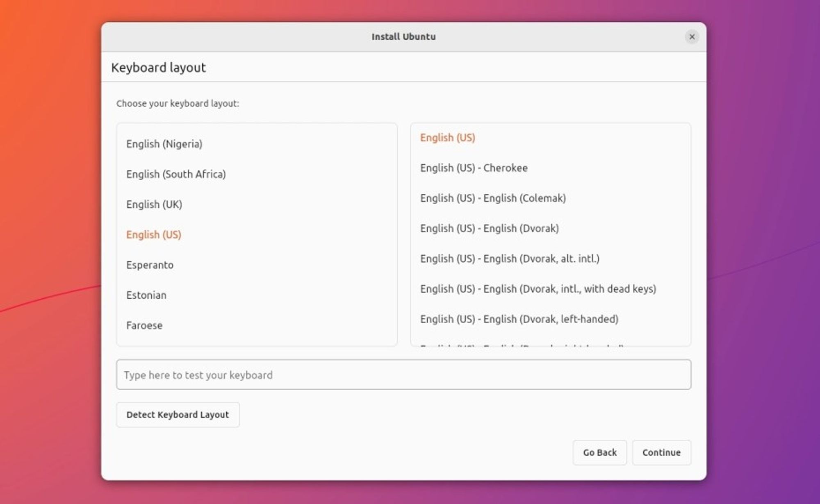820x504 pixels.
Task: Select English (Nigeria) keyboard layout
Action: pos(164,143)
